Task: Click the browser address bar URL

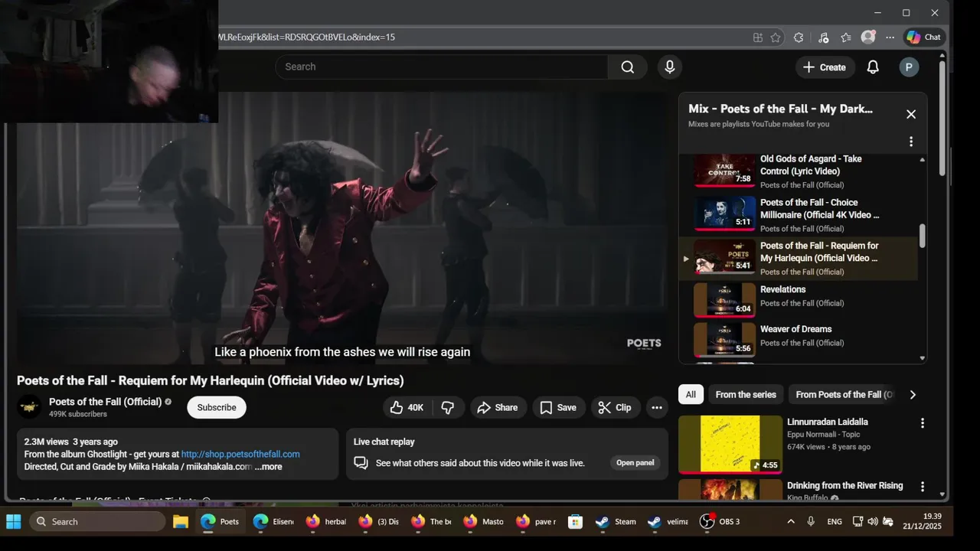Action: pos(306,37)
